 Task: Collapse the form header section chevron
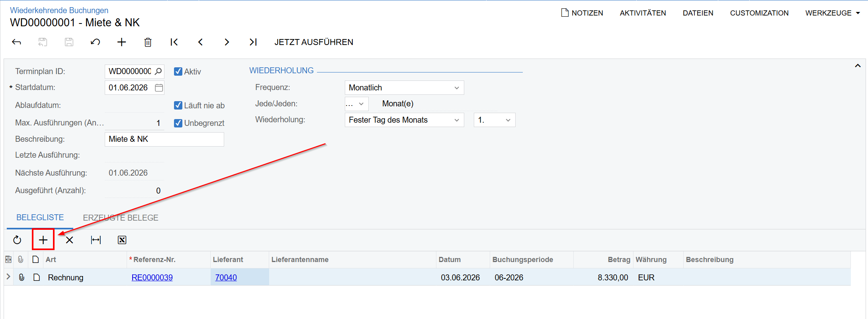(858, 66)
